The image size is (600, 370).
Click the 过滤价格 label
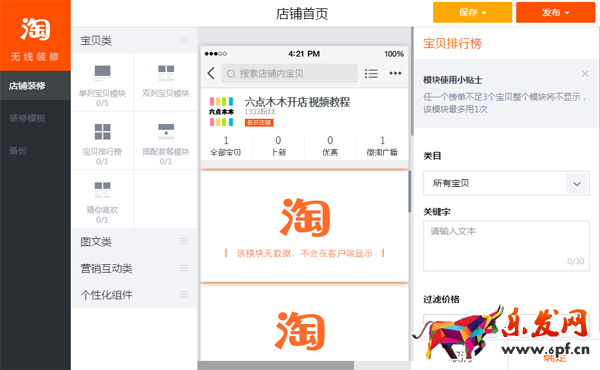pos(441,299)
